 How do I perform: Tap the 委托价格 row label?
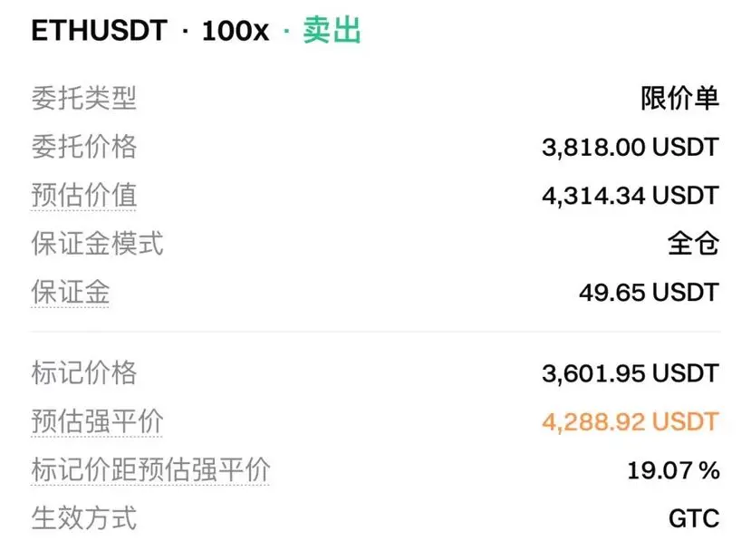pyautogui.click(x=84, y=147)
